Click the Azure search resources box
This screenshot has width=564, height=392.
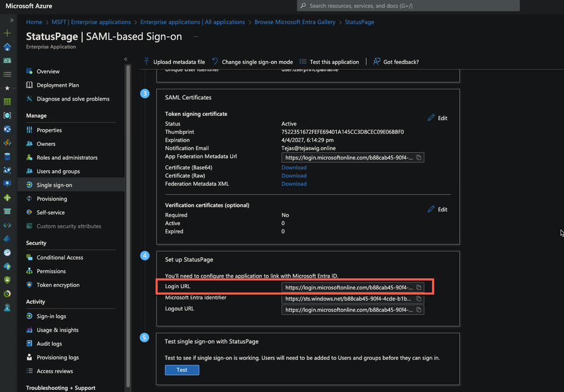408,6
